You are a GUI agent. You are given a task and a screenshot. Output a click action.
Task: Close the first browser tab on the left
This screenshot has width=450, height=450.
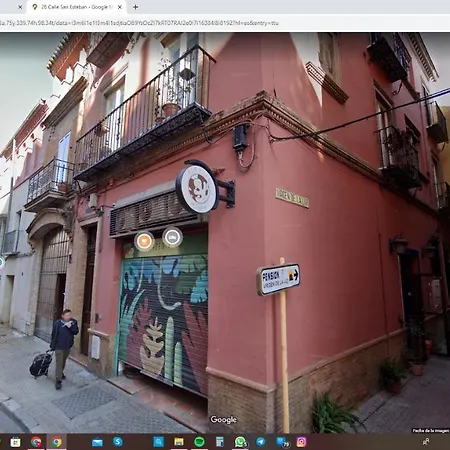pos(20,7)
